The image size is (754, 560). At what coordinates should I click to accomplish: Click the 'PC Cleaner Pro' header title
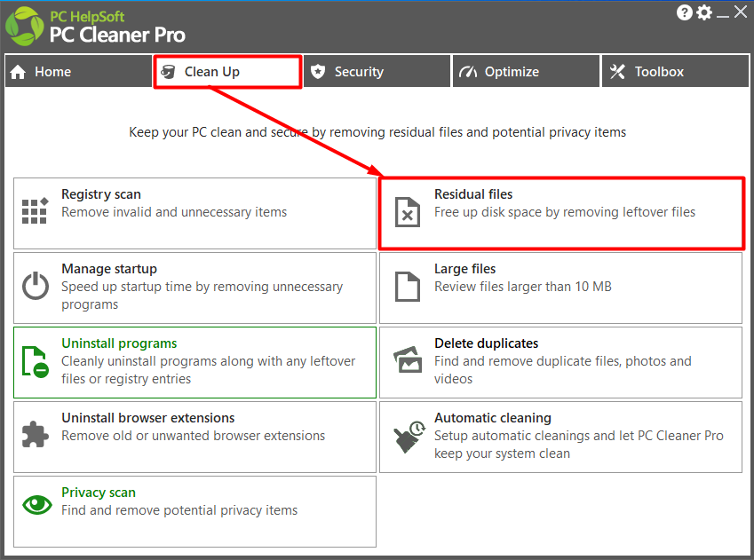pos(117,35)
